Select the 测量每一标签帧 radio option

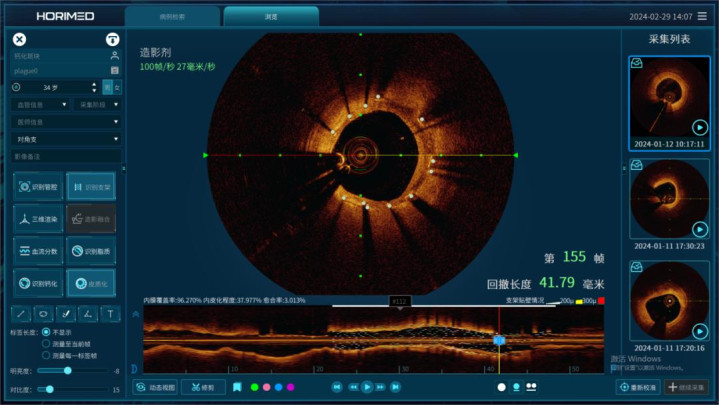(x=46, y=355)
